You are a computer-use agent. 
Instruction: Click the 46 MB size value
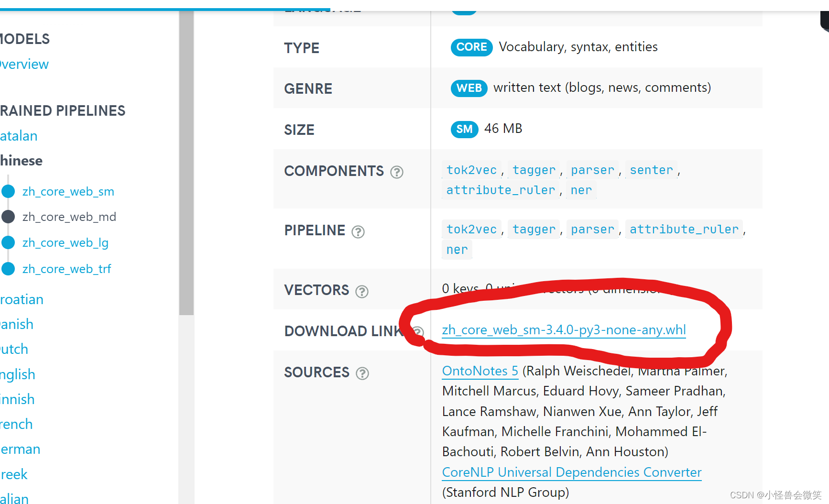pos(503,129)
